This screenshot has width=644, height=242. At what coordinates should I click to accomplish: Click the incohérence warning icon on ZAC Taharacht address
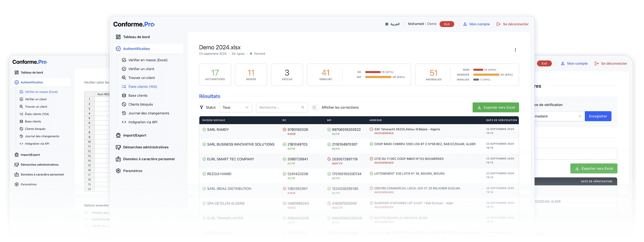[x=372, y=129]
